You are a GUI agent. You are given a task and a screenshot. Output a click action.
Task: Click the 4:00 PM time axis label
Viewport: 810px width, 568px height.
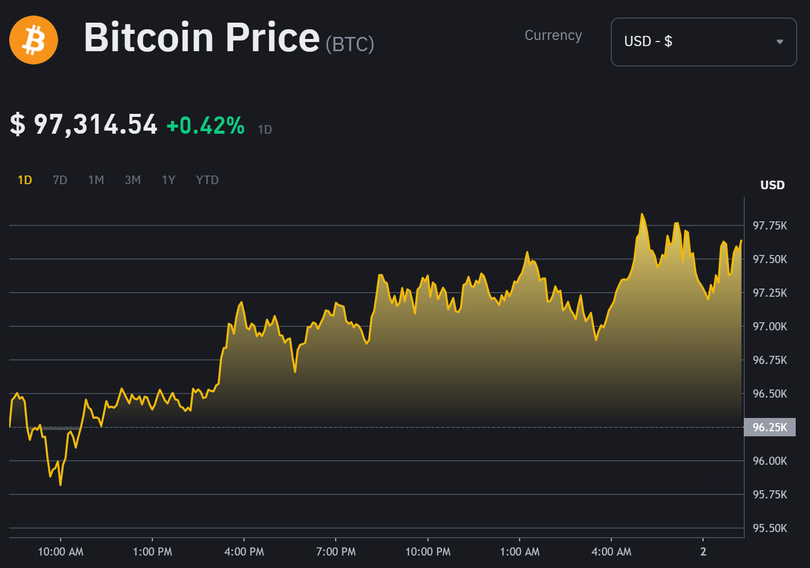click(x=244, y=551)
